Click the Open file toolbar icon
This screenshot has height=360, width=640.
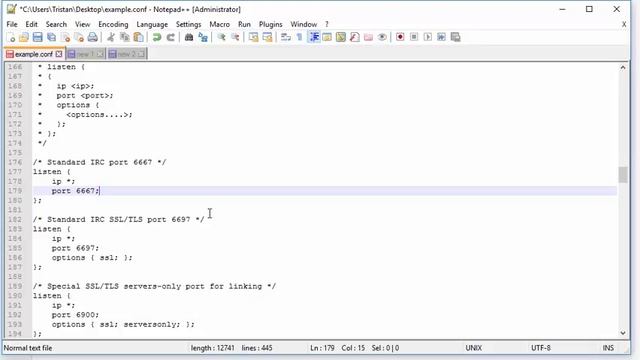tap(24, 38)
